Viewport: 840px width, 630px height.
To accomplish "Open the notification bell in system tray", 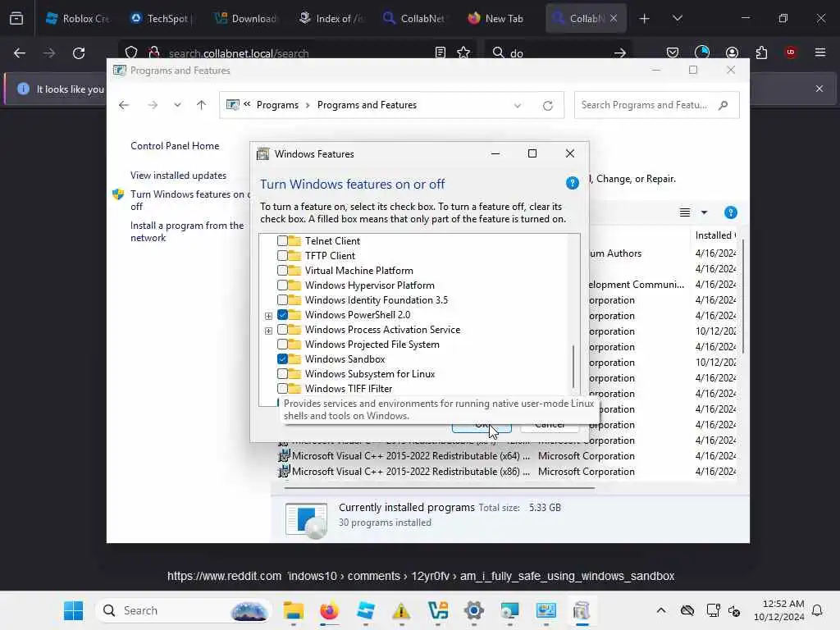I will [x=817, y=610].
